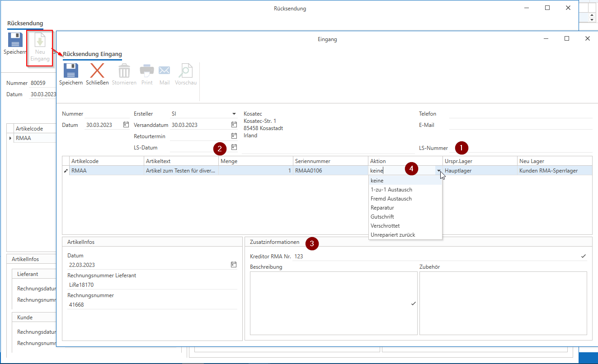
Task: Select '1-zu-1 Austausch' from Aktion list
Action: click(391, 190)
